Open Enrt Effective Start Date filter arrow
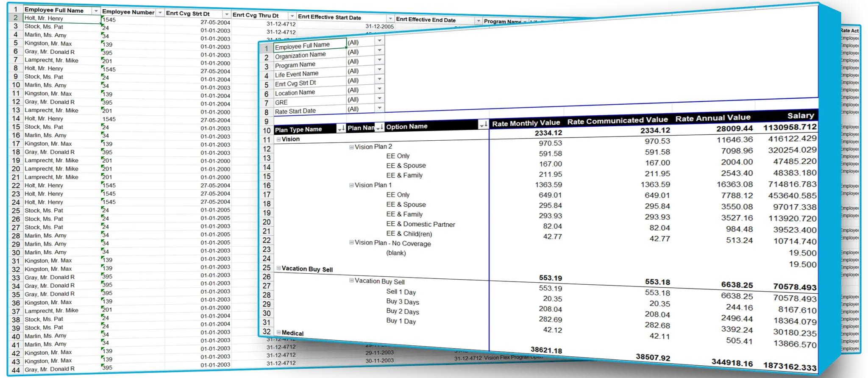The width and height of the screenshot is (868, 378). click(390, 19)
